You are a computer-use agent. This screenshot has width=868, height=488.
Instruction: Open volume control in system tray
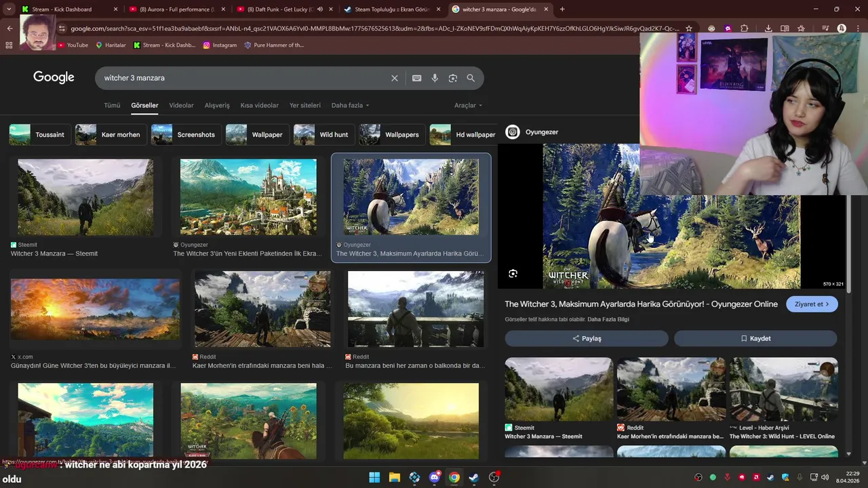[825, 477]
